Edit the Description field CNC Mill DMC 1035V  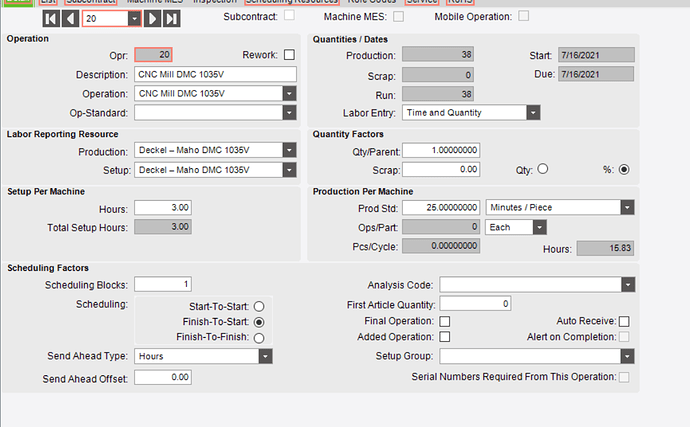pos(215,74)
